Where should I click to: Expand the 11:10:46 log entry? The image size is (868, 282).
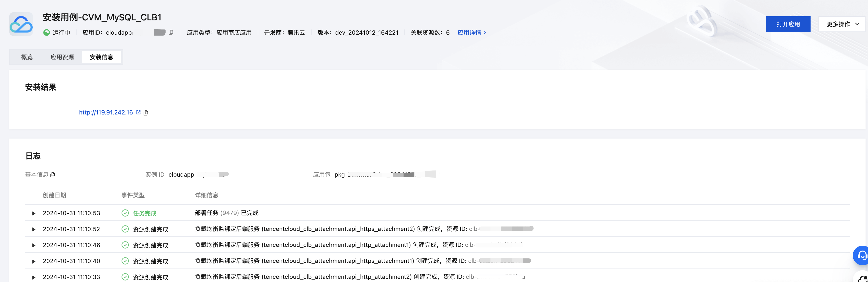pos(34,245)
